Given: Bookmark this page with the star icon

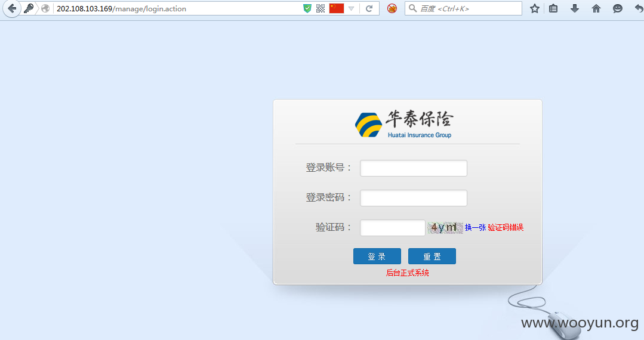Looking at the screenshot, I should [x=534, y=8].
